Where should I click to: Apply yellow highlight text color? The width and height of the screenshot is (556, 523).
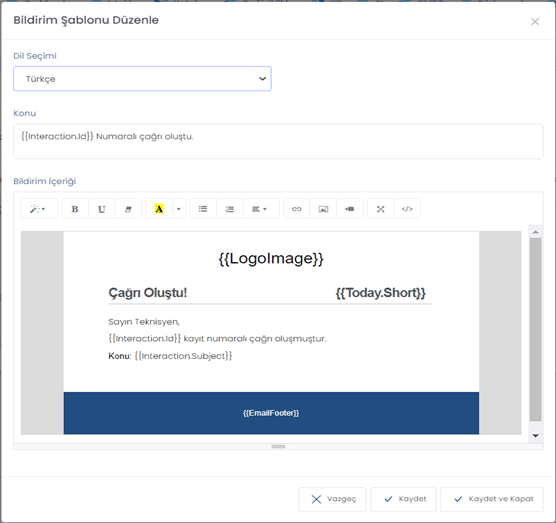click(159, 209)
